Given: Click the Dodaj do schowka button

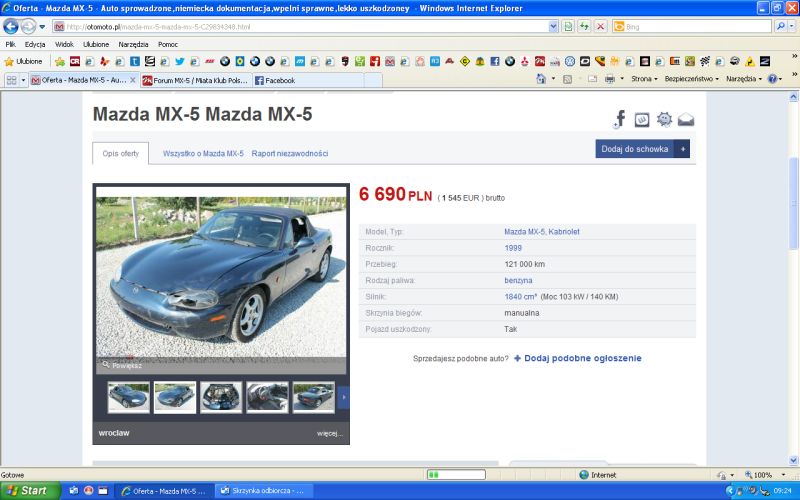Looking at the screenshot, I should [634, 149].
